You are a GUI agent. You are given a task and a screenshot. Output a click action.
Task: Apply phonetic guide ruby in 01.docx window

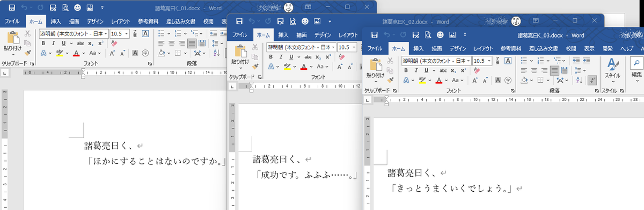134,33
